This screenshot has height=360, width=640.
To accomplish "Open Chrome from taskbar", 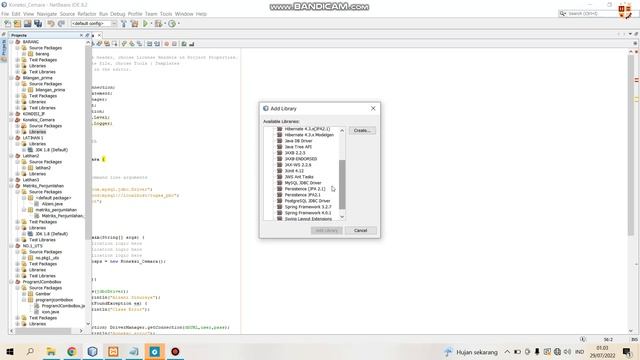I will 72,351.
